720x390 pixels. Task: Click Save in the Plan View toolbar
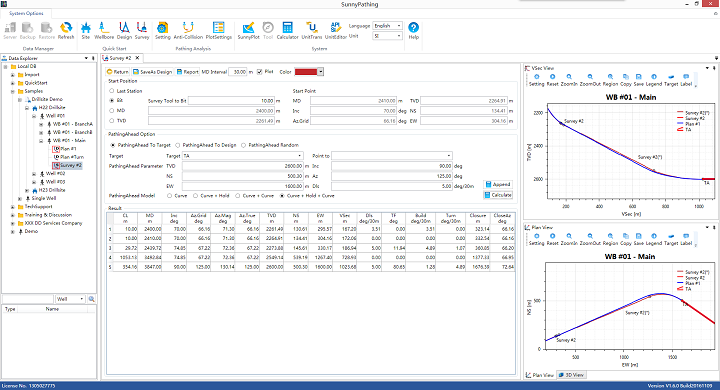[x=638, y=239]
